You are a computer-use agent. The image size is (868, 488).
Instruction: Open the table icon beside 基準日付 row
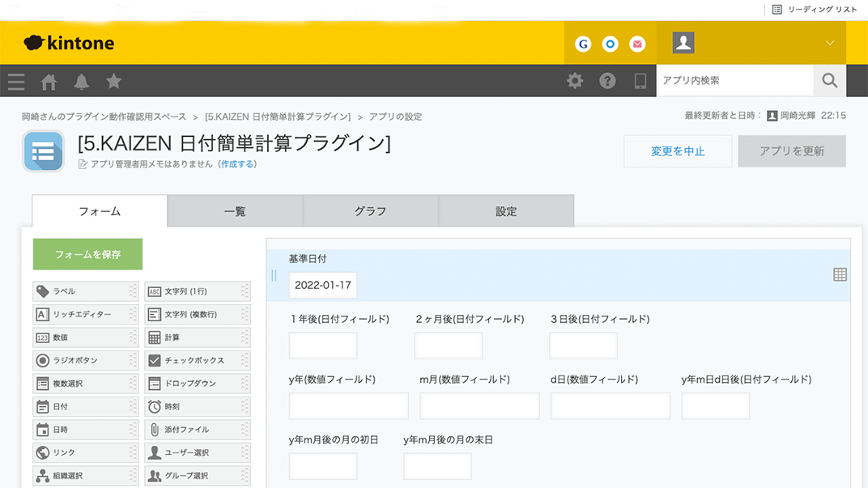[840, 275]
